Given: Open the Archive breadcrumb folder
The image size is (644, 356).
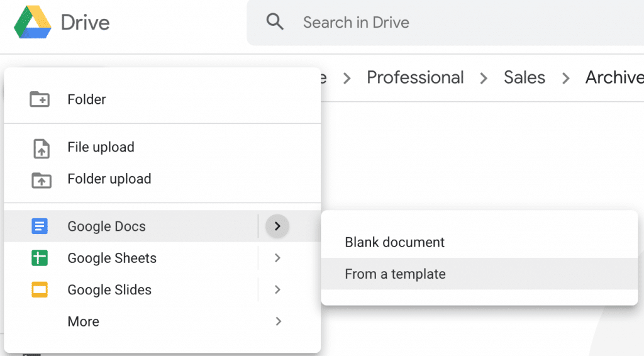Looking at the screenshot, I should (x=614, y=77).
